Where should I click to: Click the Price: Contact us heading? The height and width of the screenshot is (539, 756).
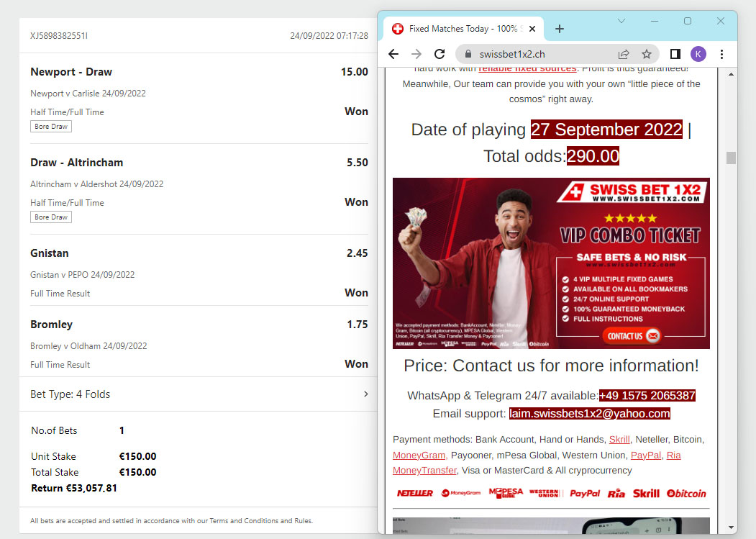point(551,366)
